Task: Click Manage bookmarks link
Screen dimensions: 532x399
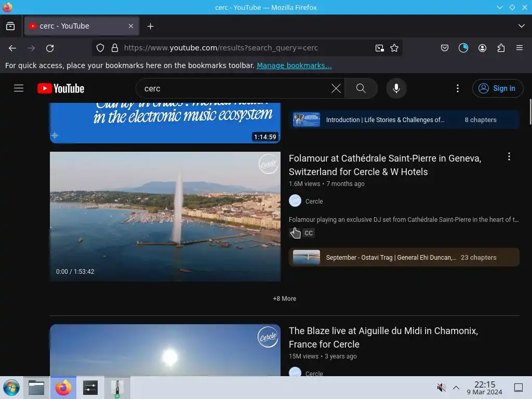Action: coord(294,65)
